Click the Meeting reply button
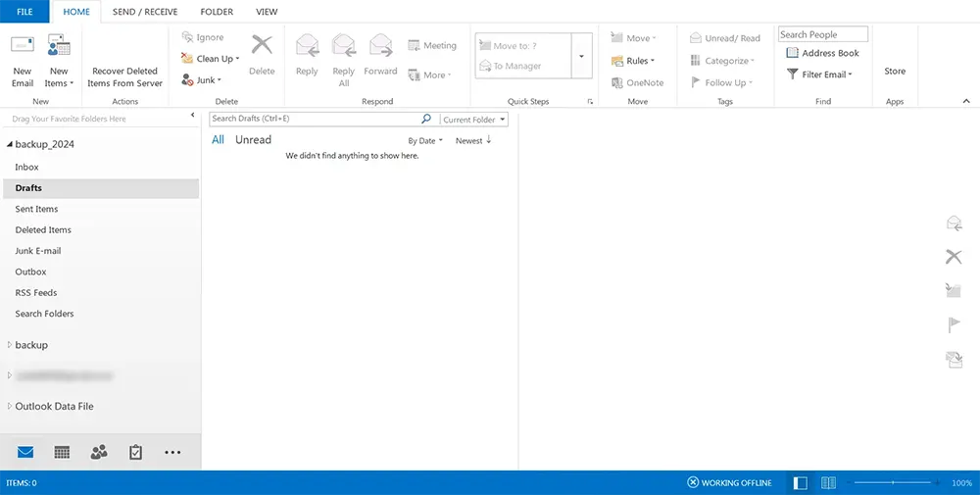The image size is (980, 495). (432, 46)
